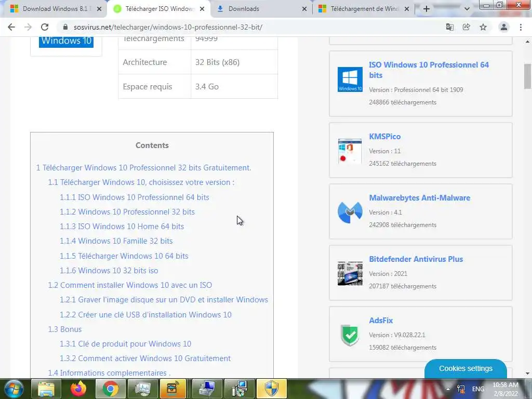This screenshot has width=532, height=399.
Task: Click the Bitdefender box thumbnail
Action: coord(350,273)
